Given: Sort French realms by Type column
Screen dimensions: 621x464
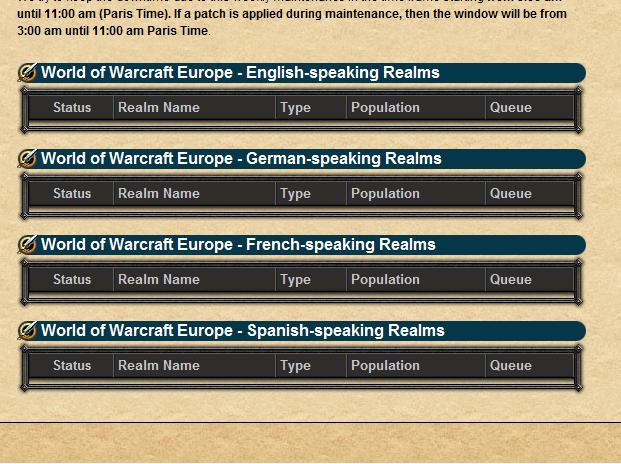Looking at the screenshot, I should pyautogui.click(x=295, y=280).
